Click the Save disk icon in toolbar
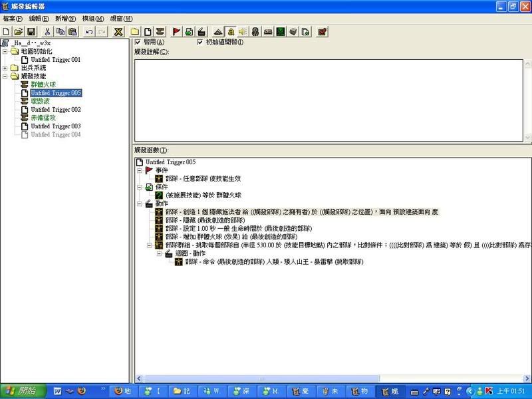532x399 pixels. (31, 31)
